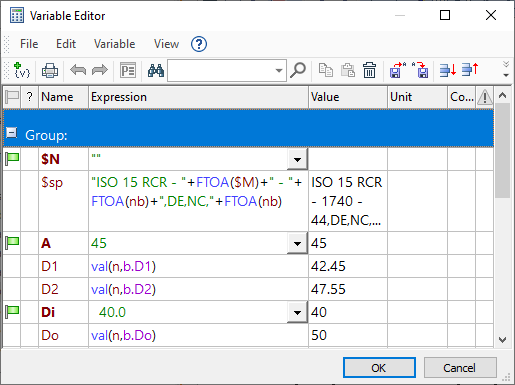Close the Variable Editor window
Screen dimensions: 515x385
pyautogui.click(x=491, y=15)
